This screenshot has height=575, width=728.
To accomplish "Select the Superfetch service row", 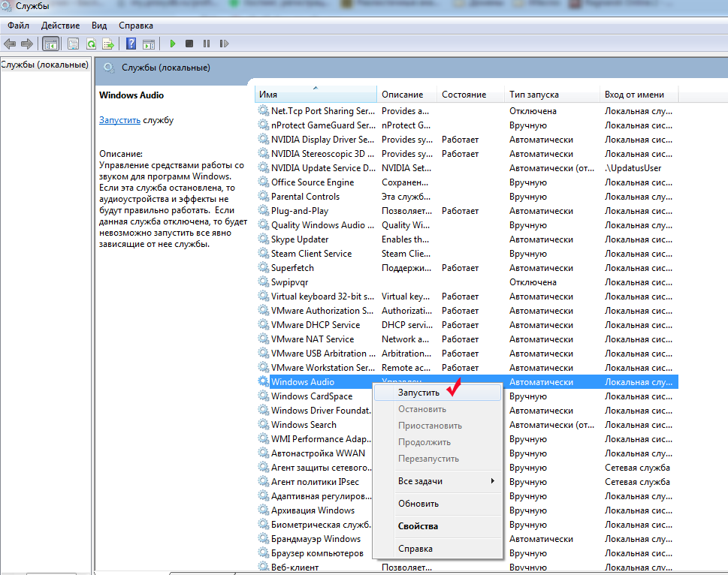I will pyautogui.click(x=292, y=268).
